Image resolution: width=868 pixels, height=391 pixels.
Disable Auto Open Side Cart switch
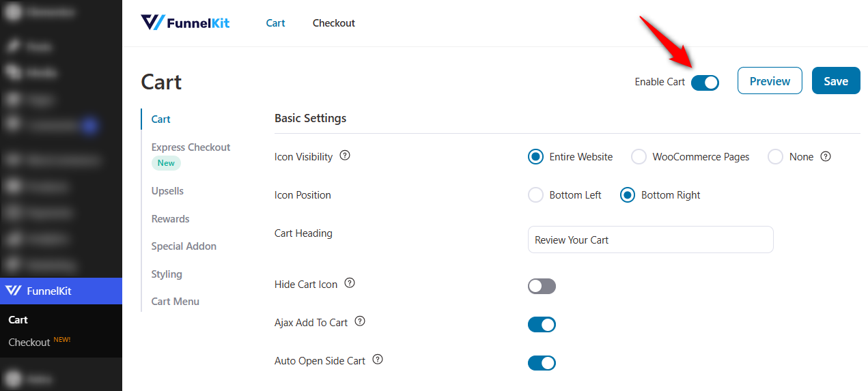542,362
